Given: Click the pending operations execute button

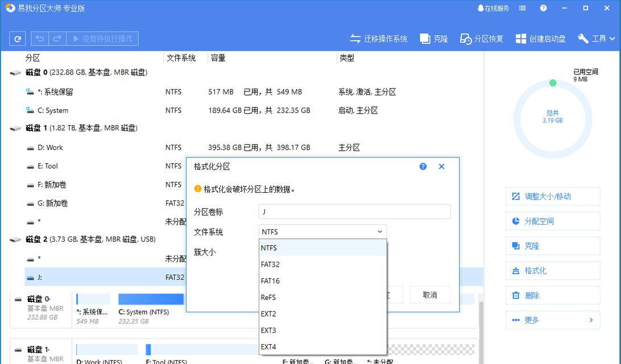Looking at the screenshot, I should [102, 39].
